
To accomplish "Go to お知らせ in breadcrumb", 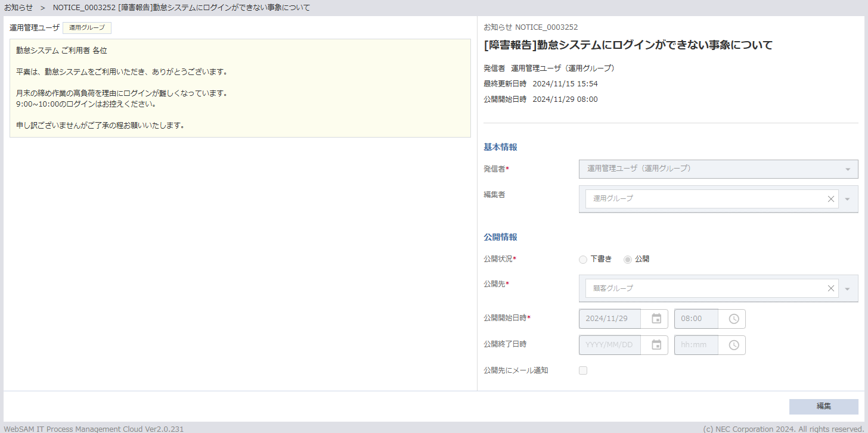I will pos(18,8).
